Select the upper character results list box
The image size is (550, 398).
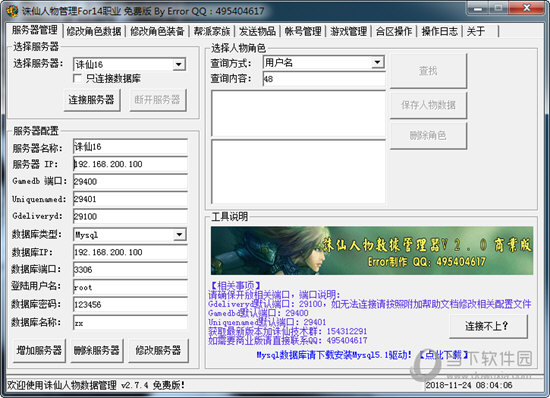299,114
